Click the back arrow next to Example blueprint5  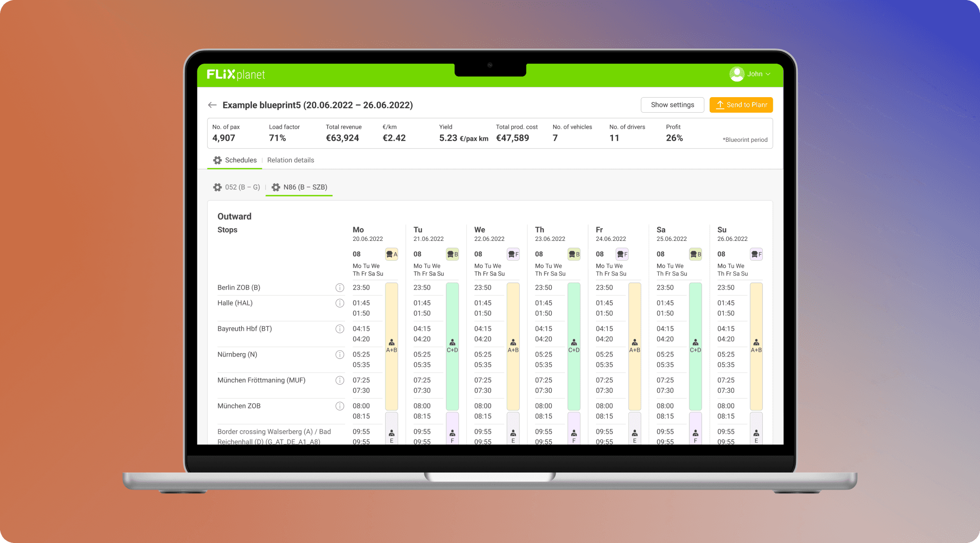[212, 105]
